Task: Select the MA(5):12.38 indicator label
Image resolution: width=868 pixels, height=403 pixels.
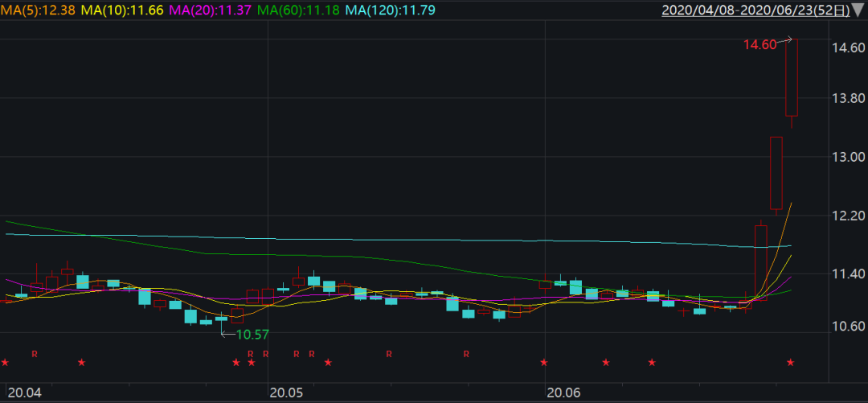Action: (x=39, y=10)
